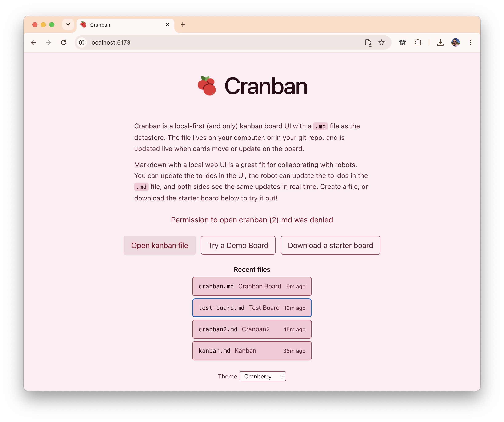Image resolution: width=504 pixels, height=422 pixels.
Task: Close the Cranban tab
Action: [168, 24]
